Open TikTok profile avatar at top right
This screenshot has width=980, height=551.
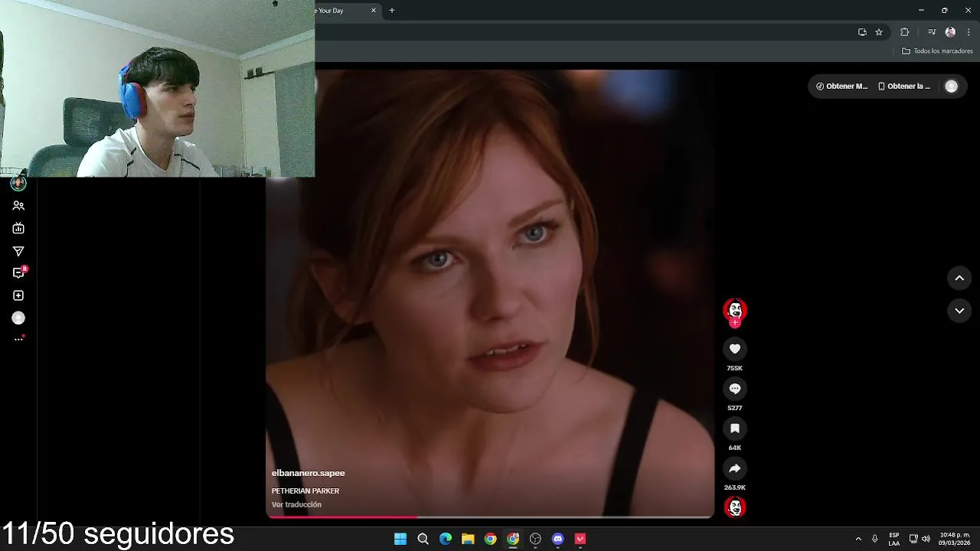pos(951,86)
